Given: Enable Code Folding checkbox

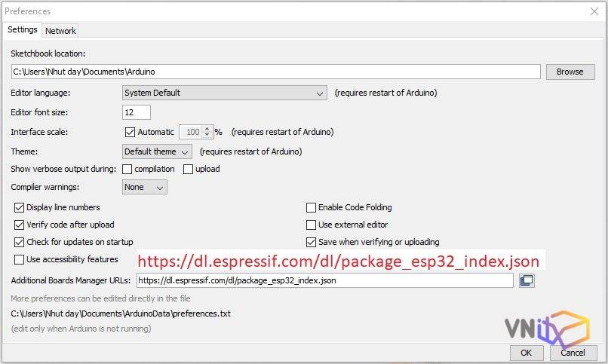Looking at the screenshot, I should (x=311, y=207).
